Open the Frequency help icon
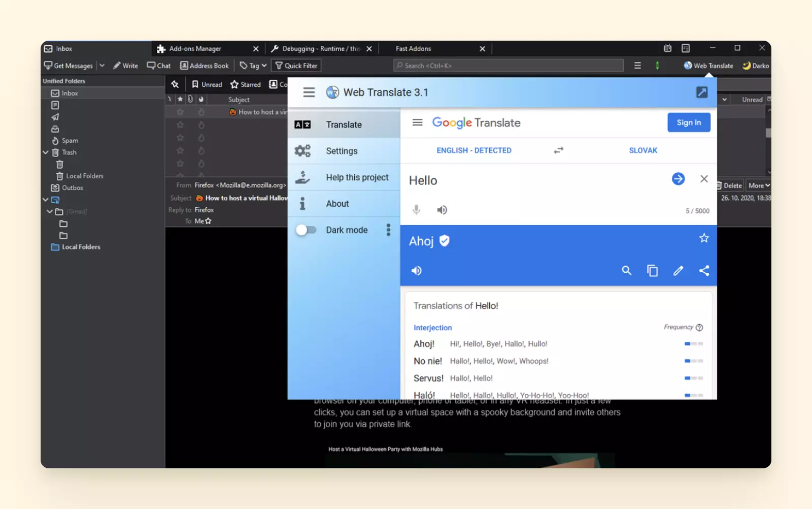Screen dimensions: 812x509 pyautogui.click(x=699, y=328)
